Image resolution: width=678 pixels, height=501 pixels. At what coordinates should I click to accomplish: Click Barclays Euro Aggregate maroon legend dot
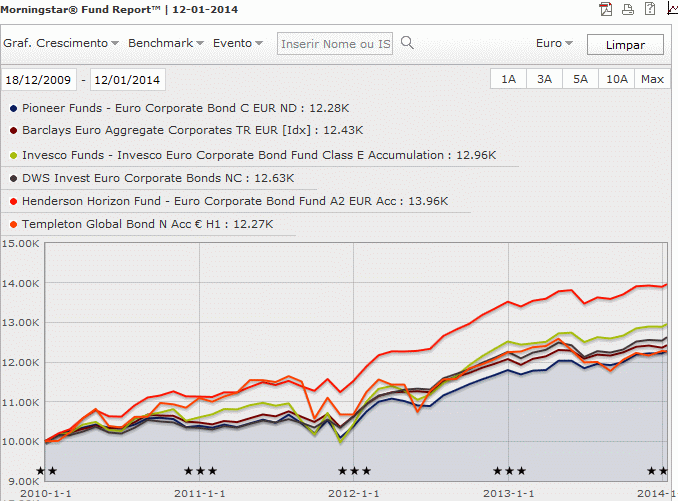tap(13, 131)
